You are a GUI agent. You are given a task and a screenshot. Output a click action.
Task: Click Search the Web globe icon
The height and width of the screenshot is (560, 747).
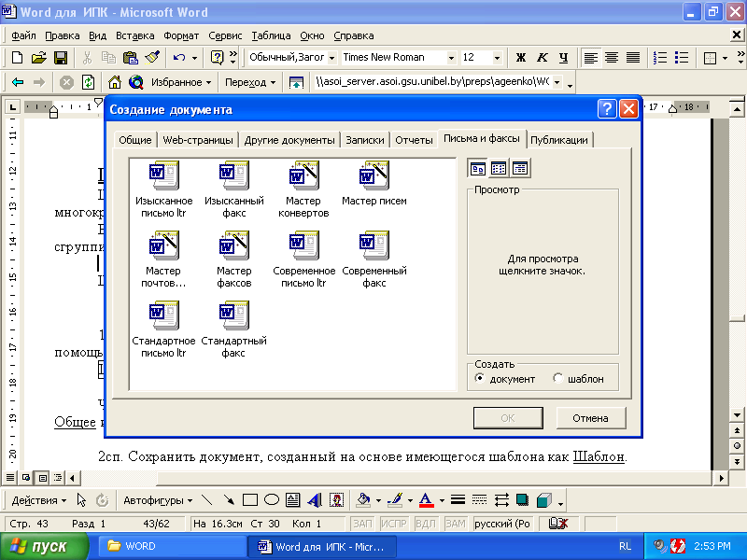tap(136, 82)
